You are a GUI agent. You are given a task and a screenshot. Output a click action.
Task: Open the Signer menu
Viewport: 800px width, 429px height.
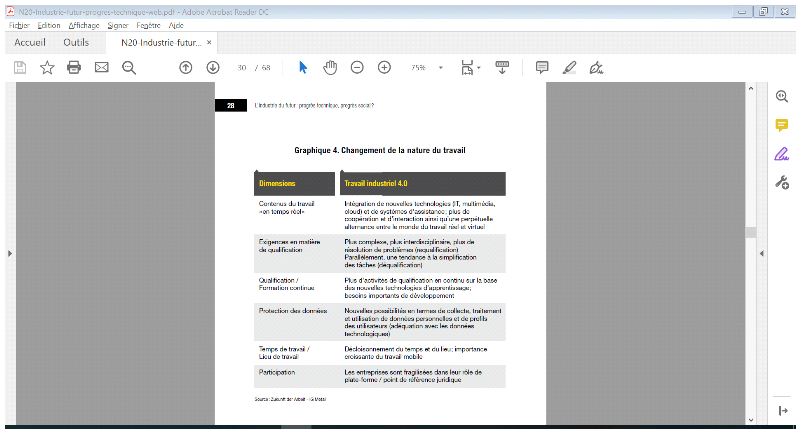tap(118, 25)
